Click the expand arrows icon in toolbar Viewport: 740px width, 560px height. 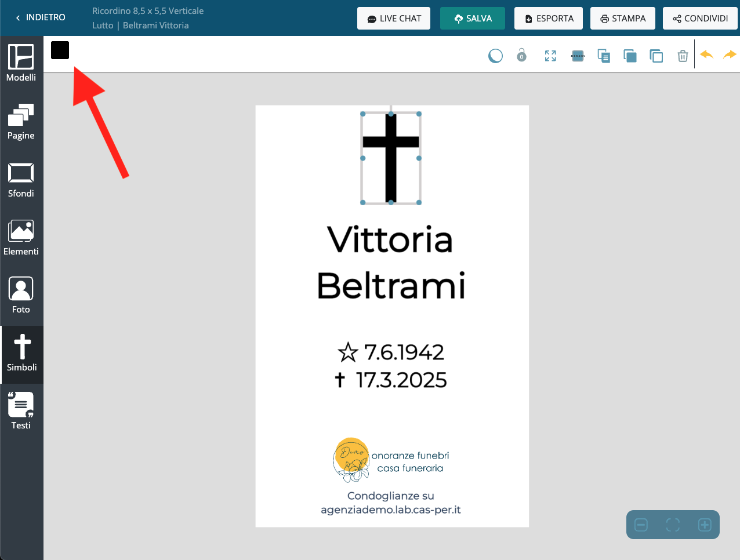coord(550,56)
